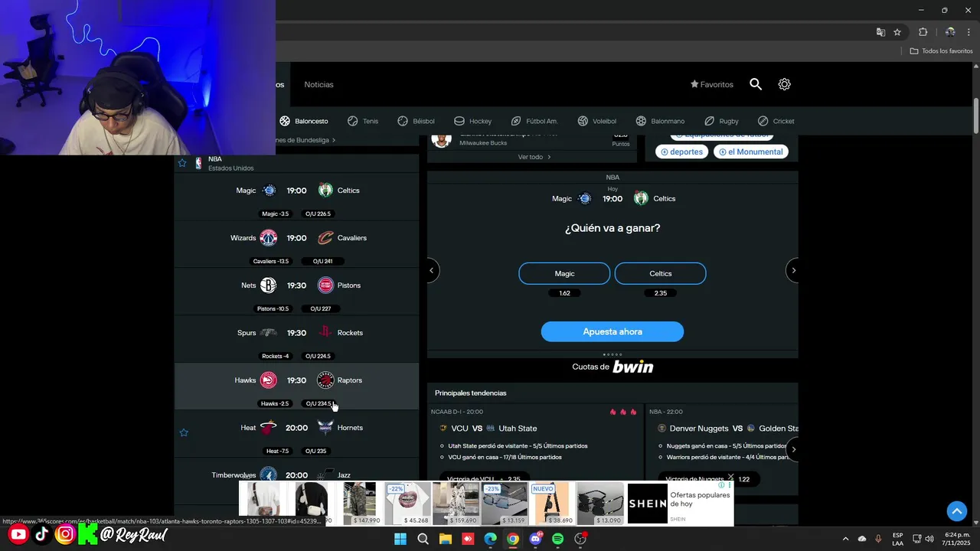Open the Fútbol Am. sport tab
The width and height of the screenshot is (980, 551).
point(534,121)
